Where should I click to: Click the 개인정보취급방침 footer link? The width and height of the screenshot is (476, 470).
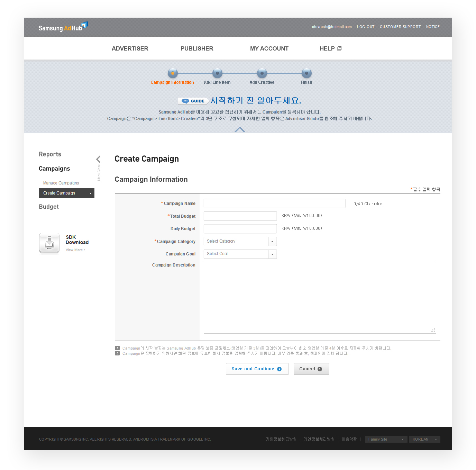(281, 439)
